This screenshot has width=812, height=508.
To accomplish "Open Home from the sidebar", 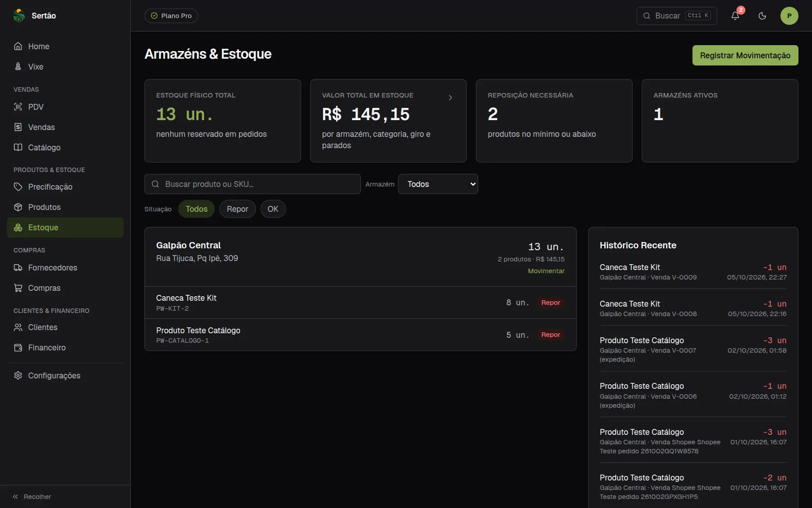I will point(65,47).
